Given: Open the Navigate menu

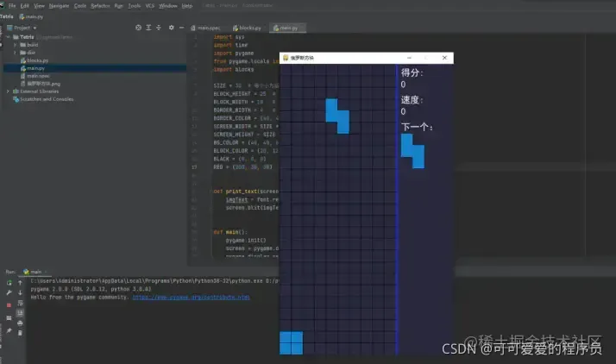Looking at the screenshot, I should (x=59, y=6).
